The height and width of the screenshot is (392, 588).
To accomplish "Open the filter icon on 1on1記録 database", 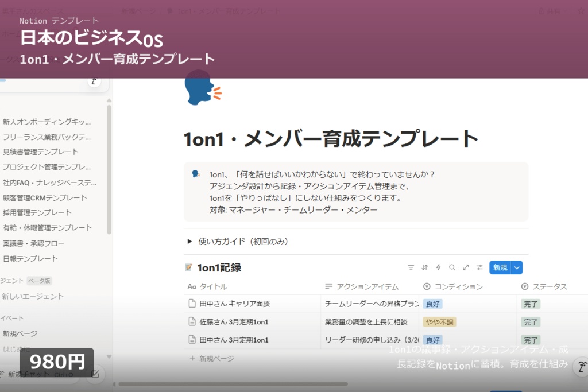I will [411, 267].
